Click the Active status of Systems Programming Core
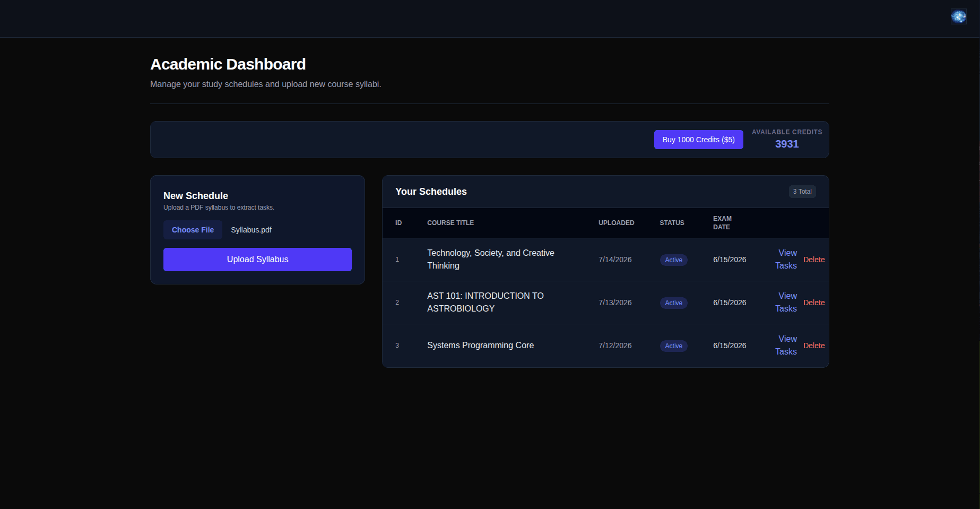The height and width of the screenshot is (509, 980). point(673,346)
